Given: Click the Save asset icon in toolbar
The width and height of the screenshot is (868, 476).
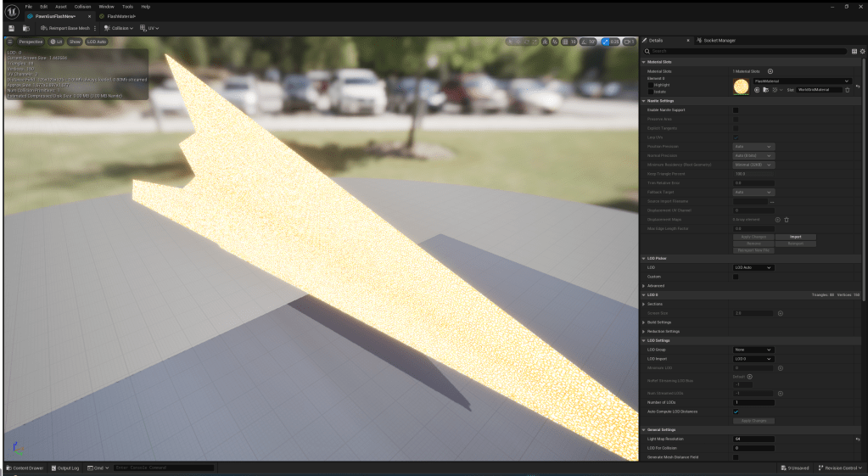Looking at the screenshot, I should point(11,28).
